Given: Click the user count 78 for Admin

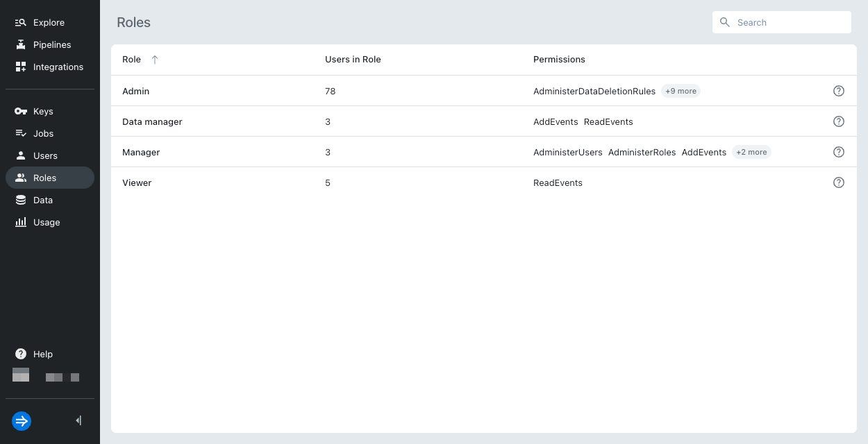Looking at the screenshot, I should click(x=330, y=91).
